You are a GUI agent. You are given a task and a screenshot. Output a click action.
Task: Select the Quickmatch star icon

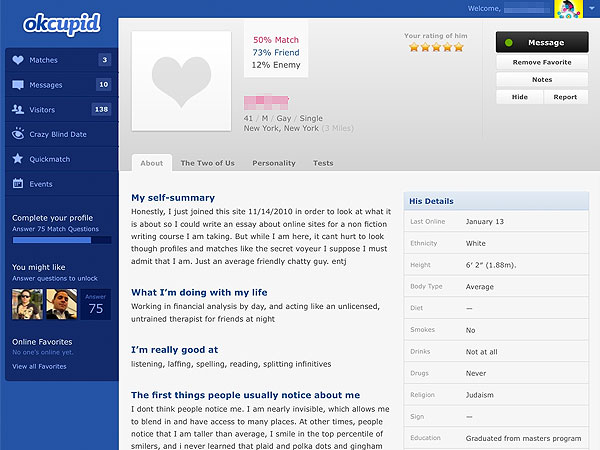(x=18, y=158)
